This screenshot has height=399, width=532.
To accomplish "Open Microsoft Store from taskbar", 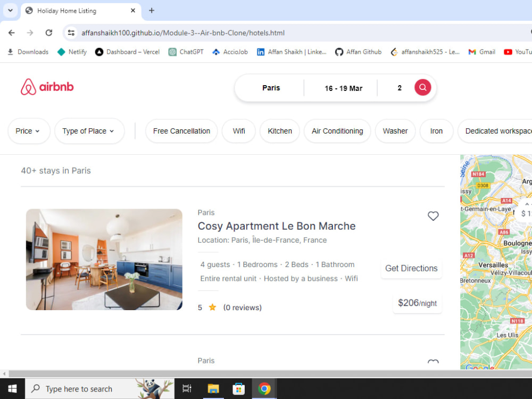I will [x=238, y=388].
